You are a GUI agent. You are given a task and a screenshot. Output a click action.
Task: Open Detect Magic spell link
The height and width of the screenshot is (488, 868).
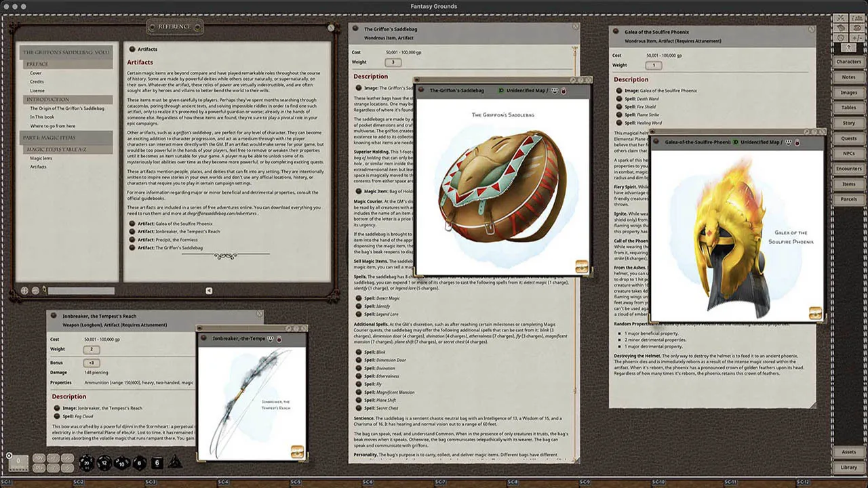pyautogui.click(x=359, y=298)
